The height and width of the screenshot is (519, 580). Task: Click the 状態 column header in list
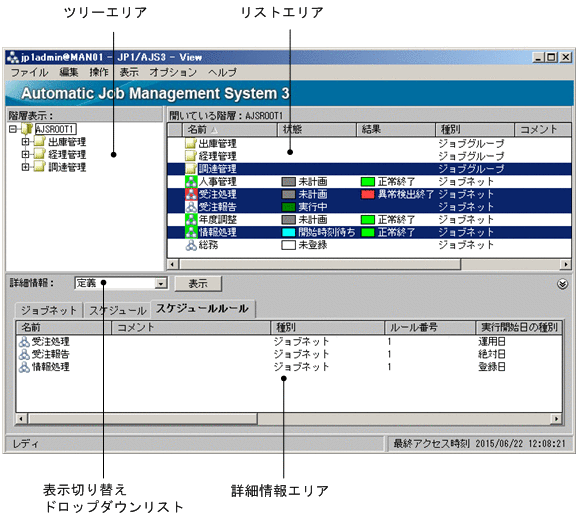(x=317, y=129)
